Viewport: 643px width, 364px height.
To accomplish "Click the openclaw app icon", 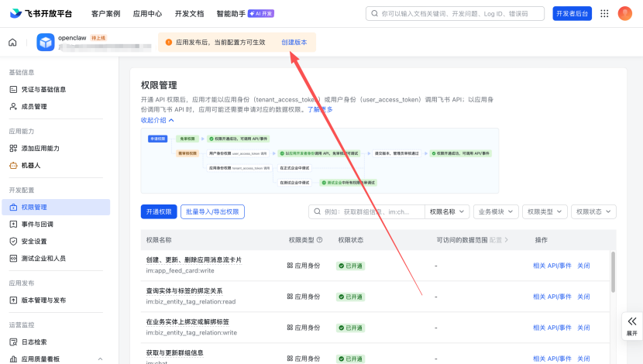I will tap(46, 43).
